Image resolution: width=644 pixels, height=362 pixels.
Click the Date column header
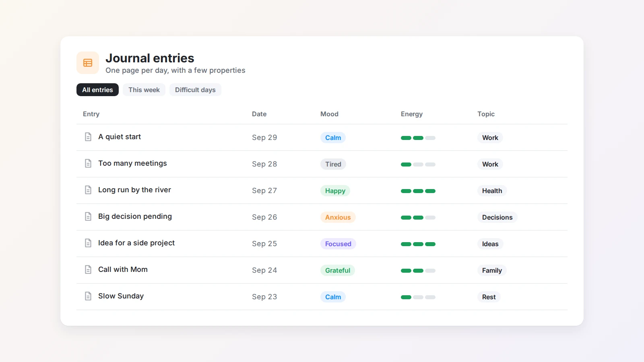259,114
